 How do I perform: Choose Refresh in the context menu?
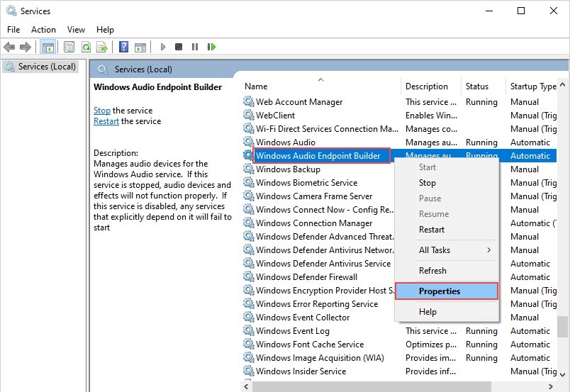coord(447,271)
